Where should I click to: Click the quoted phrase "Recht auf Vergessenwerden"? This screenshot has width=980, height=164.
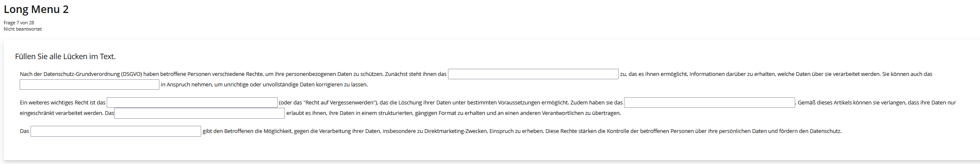pyautogui.click(x=339, y=103)
